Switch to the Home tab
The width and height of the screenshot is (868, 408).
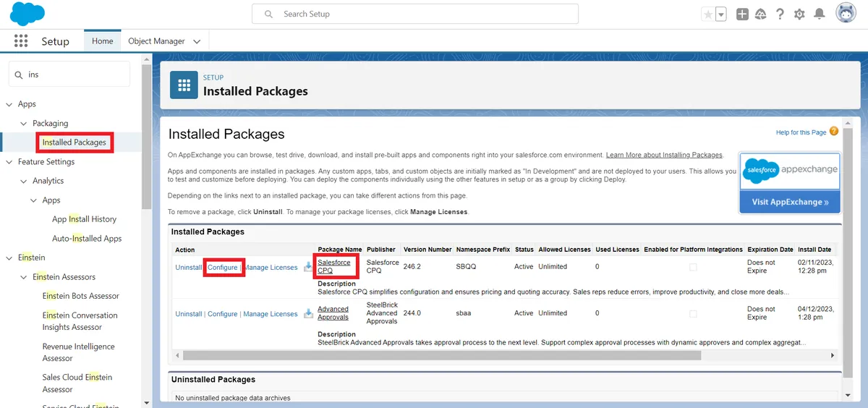(102, 41)
